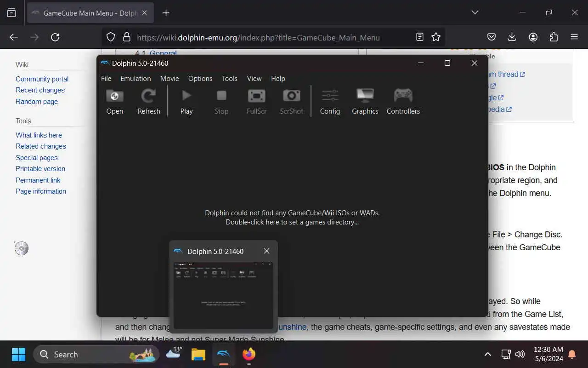Open volume control in system tray
Viewport: 588px width, 368px height.
point(520,354)
